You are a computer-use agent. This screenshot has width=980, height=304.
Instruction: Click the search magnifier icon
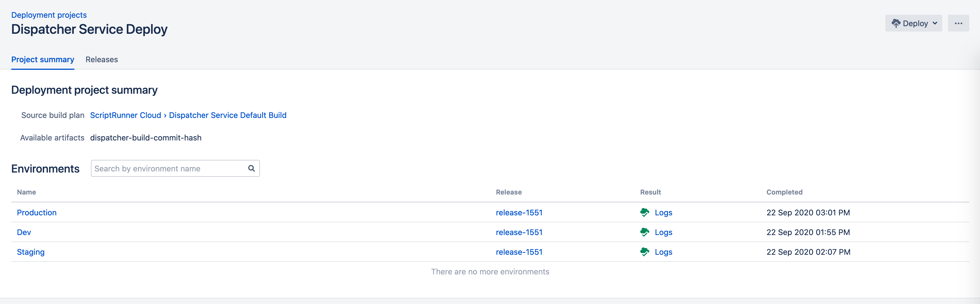(x=251, y=168)
